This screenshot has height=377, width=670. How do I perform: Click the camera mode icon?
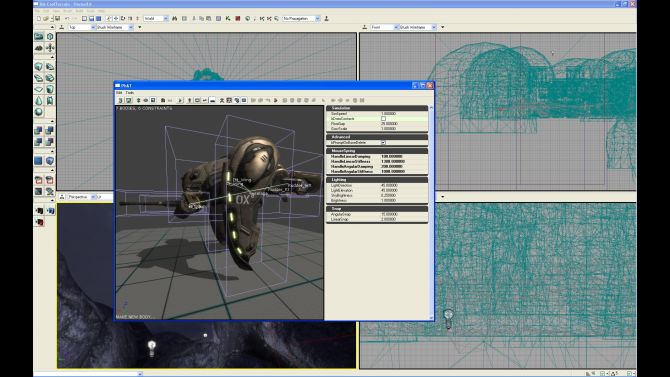coord(38,37)
